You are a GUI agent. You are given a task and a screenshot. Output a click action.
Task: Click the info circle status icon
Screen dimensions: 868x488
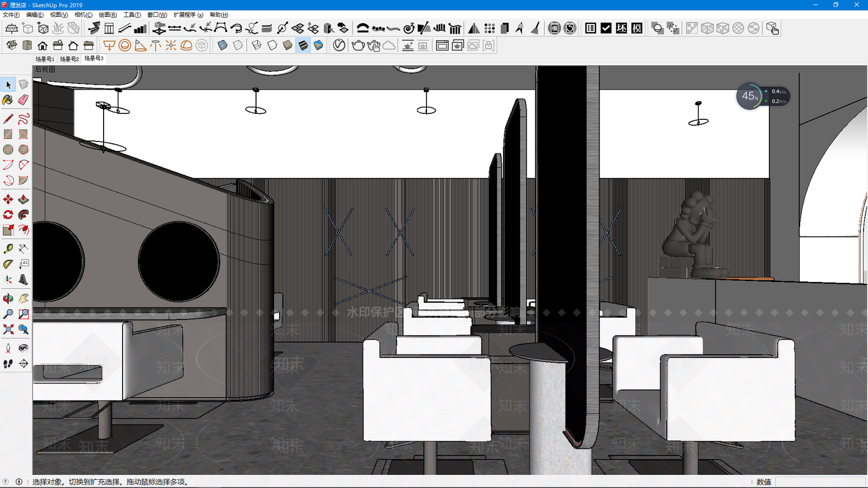[19, 481]
